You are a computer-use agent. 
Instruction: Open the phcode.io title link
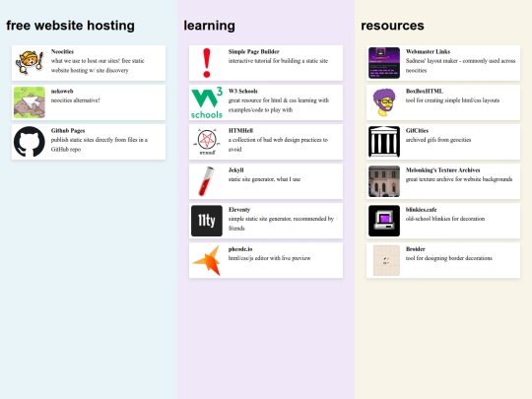pyautogui.click(x=240, y=249)
